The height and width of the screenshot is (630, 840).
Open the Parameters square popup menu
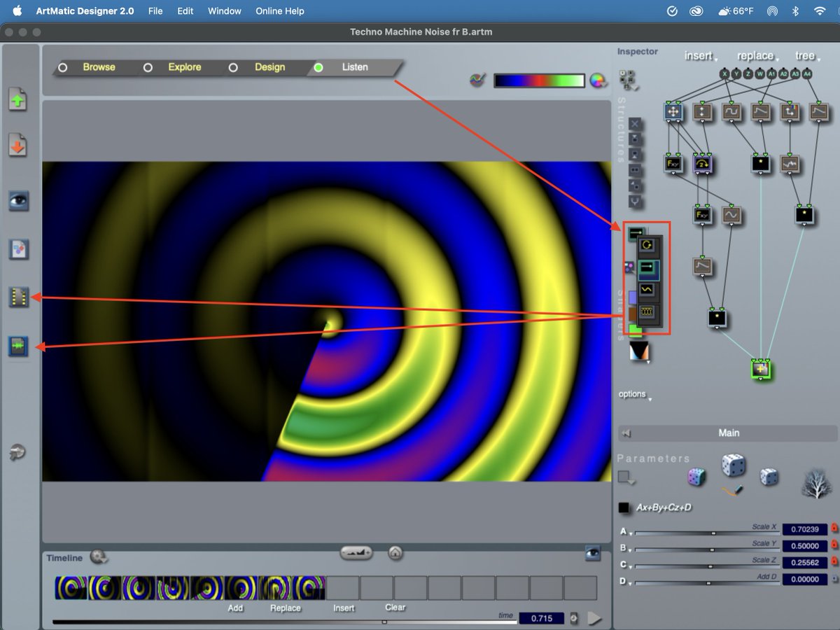click(x=625, y=477)
